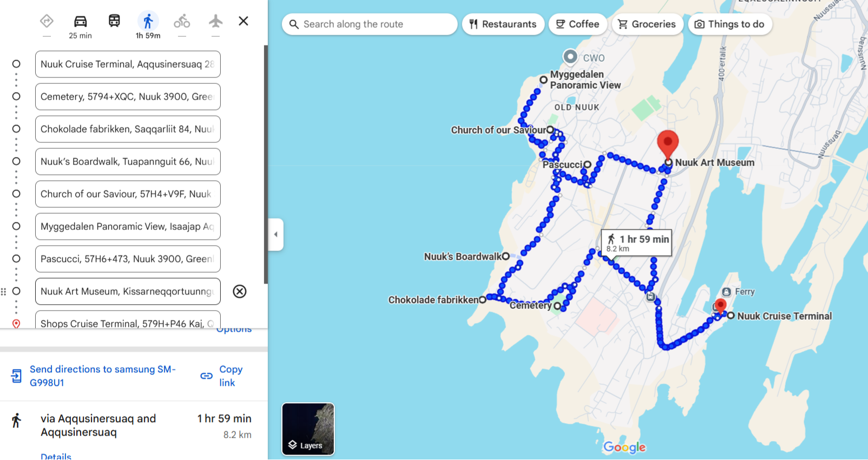Screen dimensions: 868x460
Task: Open route Options link
Action: point(234,330)
